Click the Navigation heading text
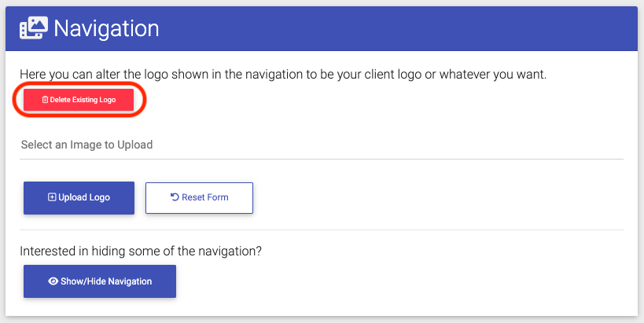The height and width of the screenshot is (323, 644). 106,28
